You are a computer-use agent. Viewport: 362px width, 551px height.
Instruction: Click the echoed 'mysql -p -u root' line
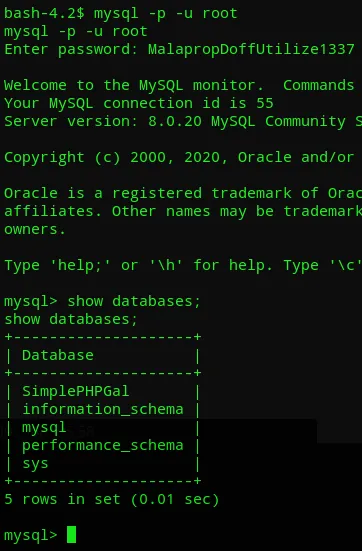pyautogui.click(x=76, y=32)
